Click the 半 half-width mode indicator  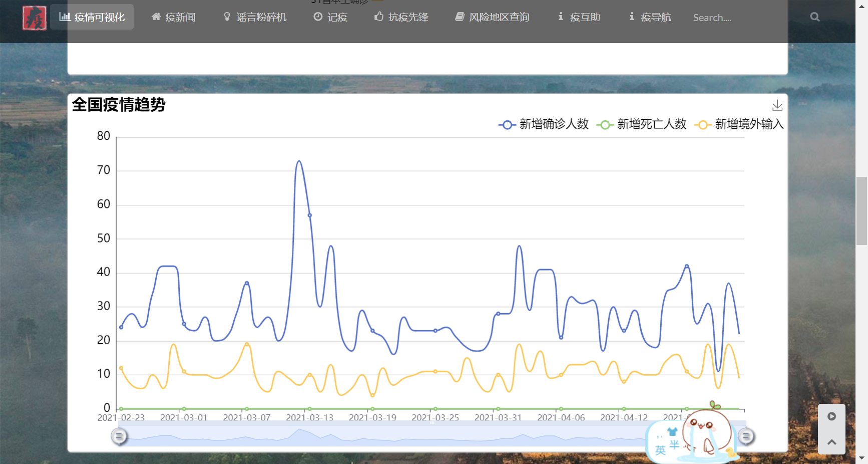pyautogui.click(x=674, y=445)
